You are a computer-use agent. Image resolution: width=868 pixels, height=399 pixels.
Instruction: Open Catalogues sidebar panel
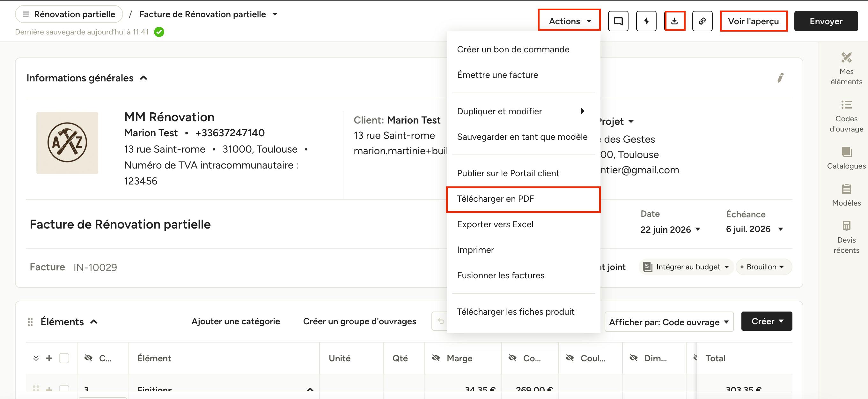tap(846, 158)
